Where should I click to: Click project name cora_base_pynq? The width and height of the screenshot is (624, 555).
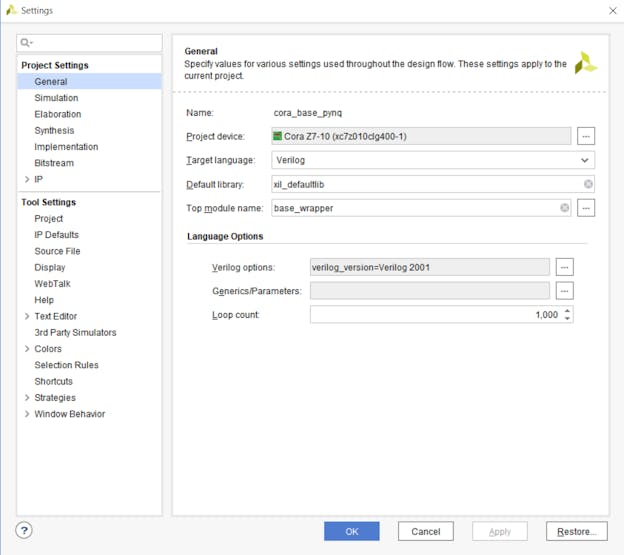pos(308,113)
